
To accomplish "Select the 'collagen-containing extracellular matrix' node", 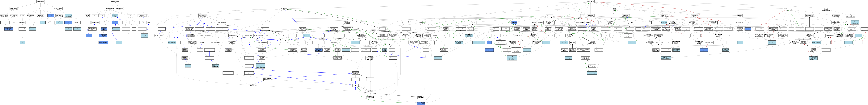I will 103,35.
